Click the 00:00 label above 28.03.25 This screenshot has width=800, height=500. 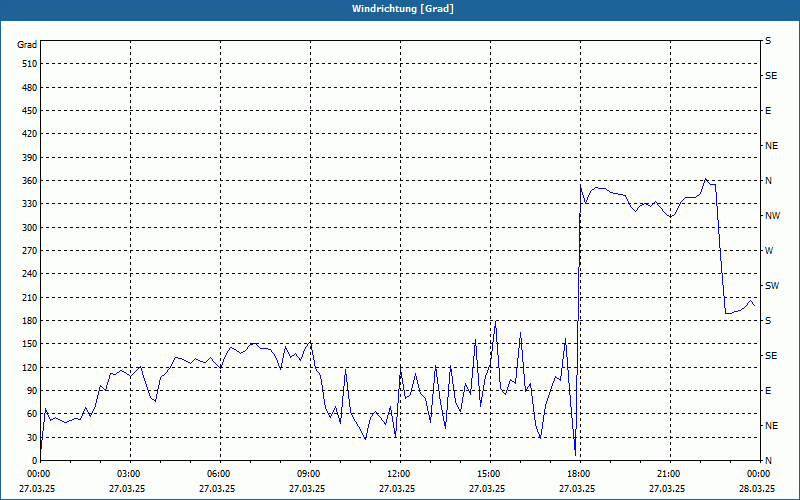click(x=759, y=474)
